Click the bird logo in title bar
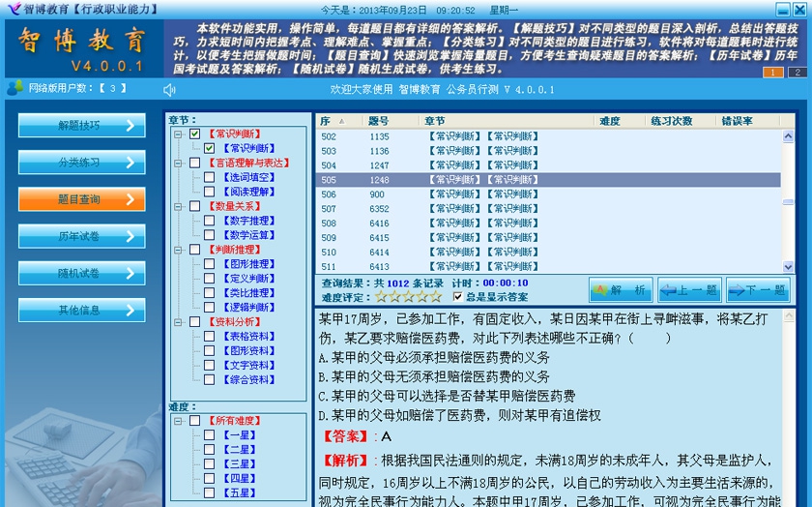The width and height of the screenshot is (812, 507). click(14, 9)
